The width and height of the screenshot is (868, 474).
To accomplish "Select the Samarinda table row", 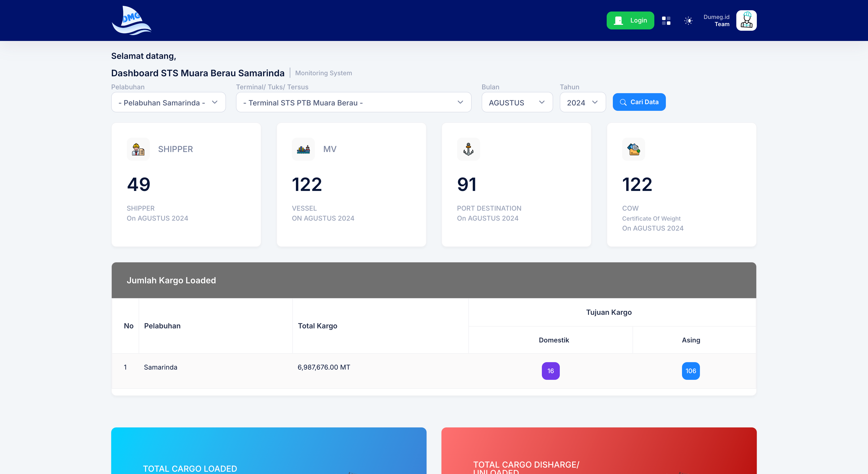I will 160,367.
